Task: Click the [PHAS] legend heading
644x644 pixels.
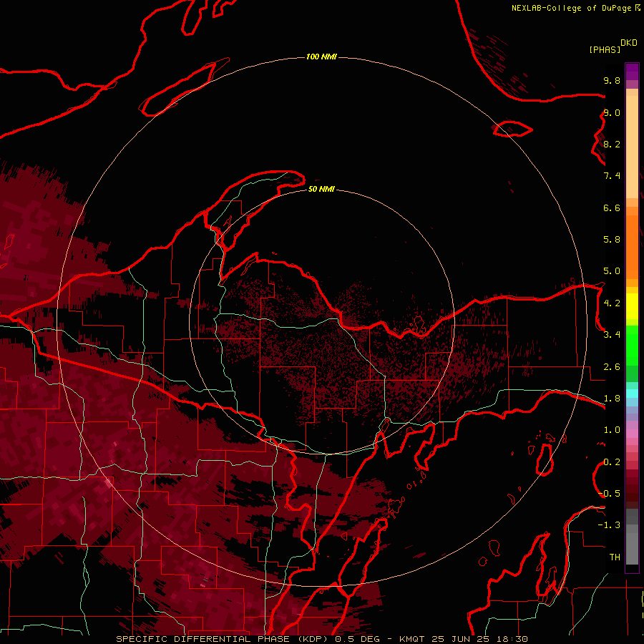Action: 605,49
